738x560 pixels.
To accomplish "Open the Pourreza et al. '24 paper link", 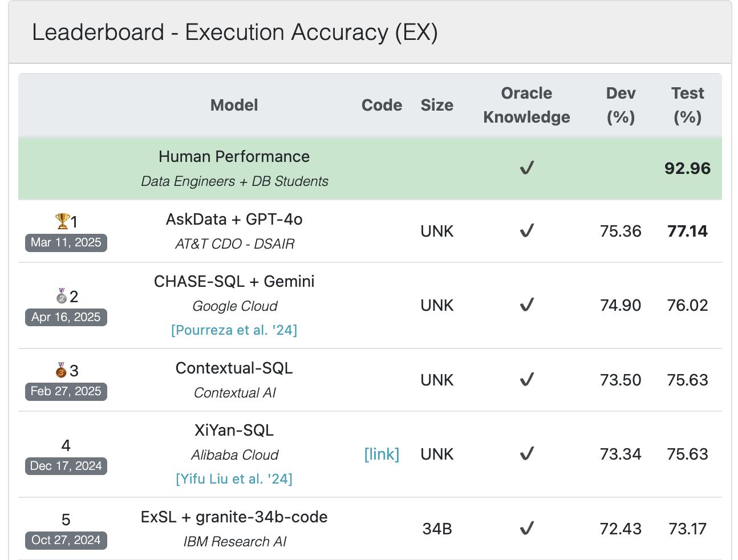I will click(234, 330).
